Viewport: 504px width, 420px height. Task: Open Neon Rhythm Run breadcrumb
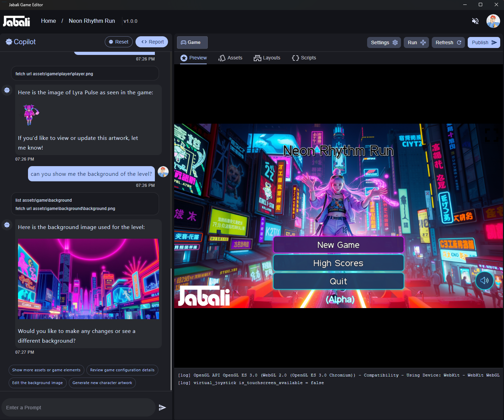tap(92, 21)
